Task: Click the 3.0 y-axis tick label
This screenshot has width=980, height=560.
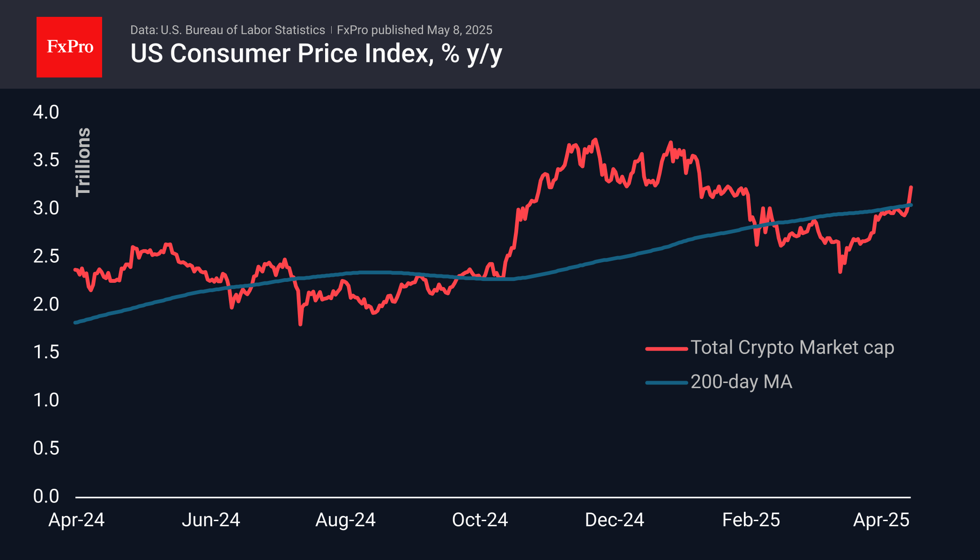Action: pos(46,208)
